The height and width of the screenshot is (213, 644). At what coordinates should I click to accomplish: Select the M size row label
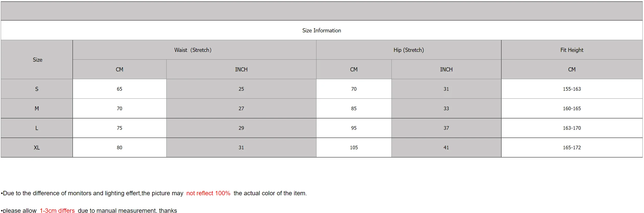[37, 108]
